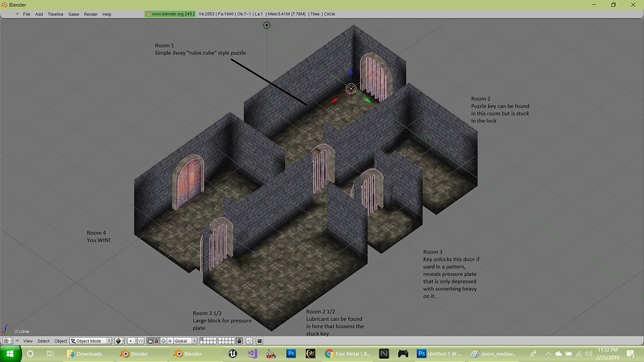Open the Render menu
644x362 pixels.
coord(91,14)
